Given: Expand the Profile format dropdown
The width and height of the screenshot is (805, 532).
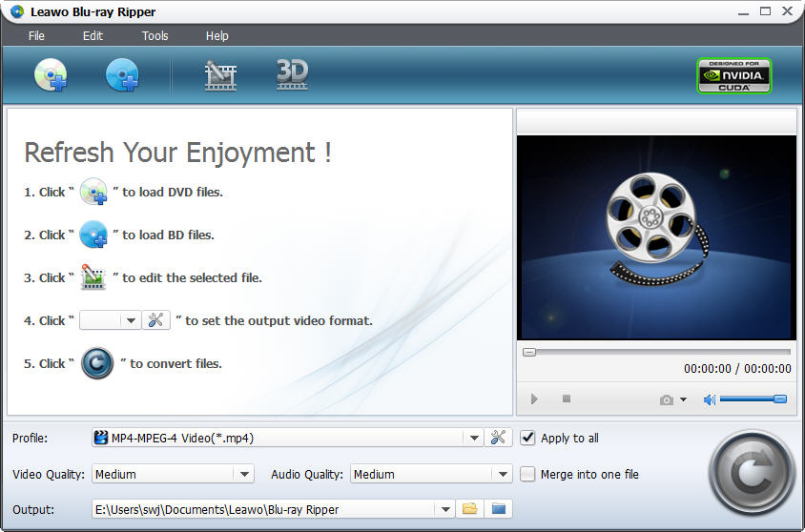Looking at the screenshot, I should point(474,438).
